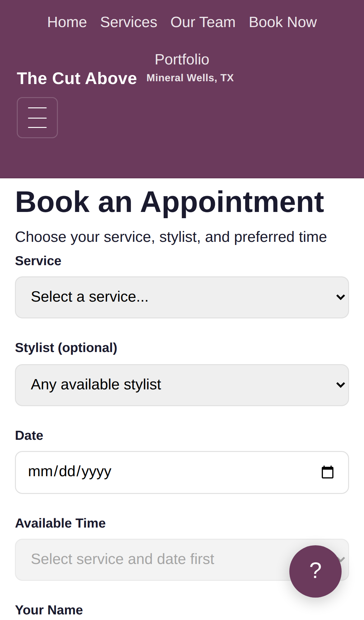Click the stylist dropdown chevron arrow

[341, 385]
